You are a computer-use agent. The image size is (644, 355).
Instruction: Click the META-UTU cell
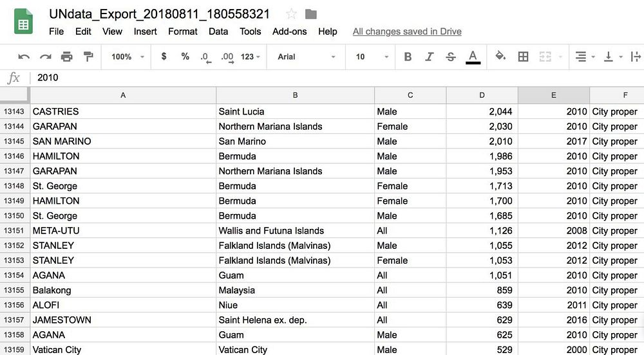pyautogui.click(x=123, y=230)
